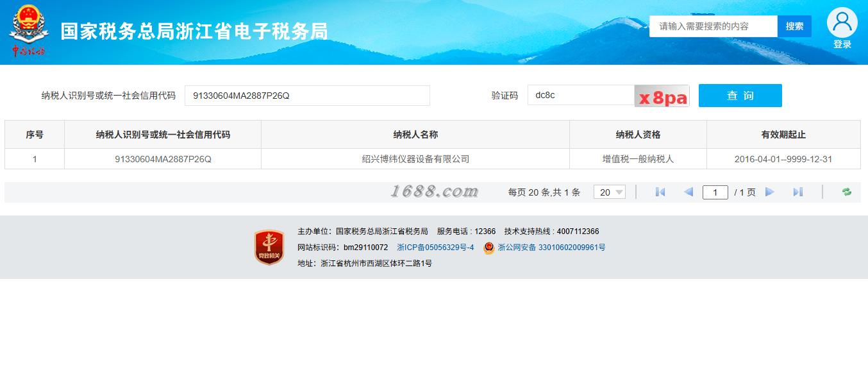The image size is (868, 379).
Task: Click the 每页 20 条,共 1 条 text
Action: pyautogui.click(x=544, y=192)
